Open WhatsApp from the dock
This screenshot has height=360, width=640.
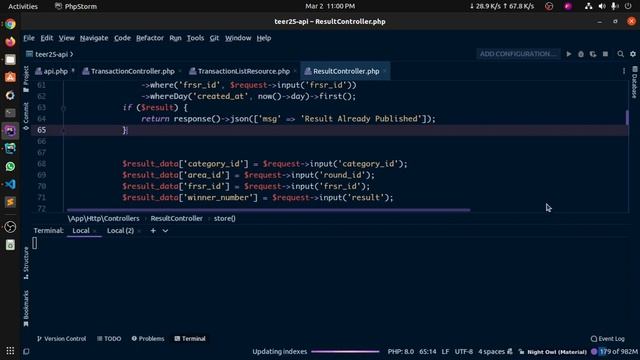point(10,166)
